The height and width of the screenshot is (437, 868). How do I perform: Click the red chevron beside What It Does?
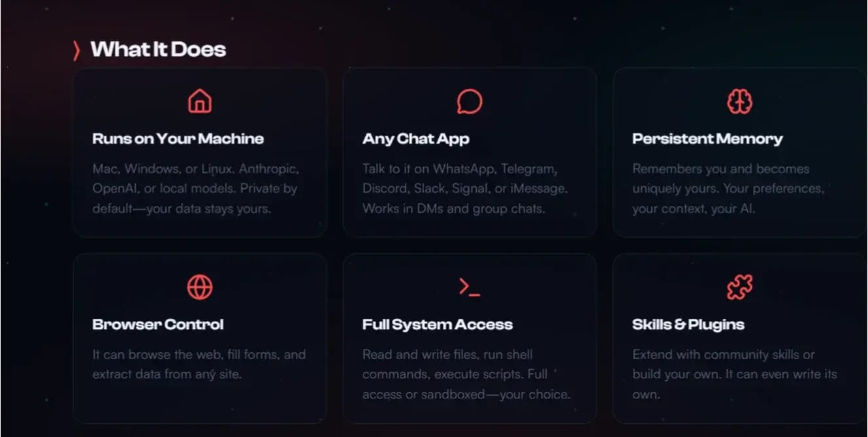pos(76,50)
